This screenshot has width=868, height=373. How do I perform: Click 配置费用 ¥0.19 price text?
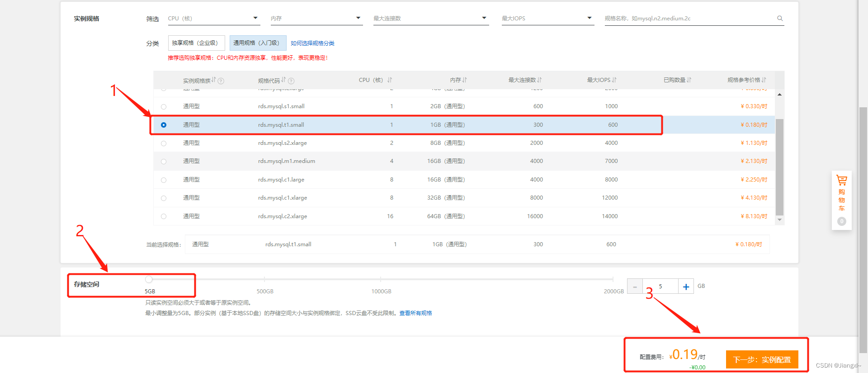pos(687,354)
